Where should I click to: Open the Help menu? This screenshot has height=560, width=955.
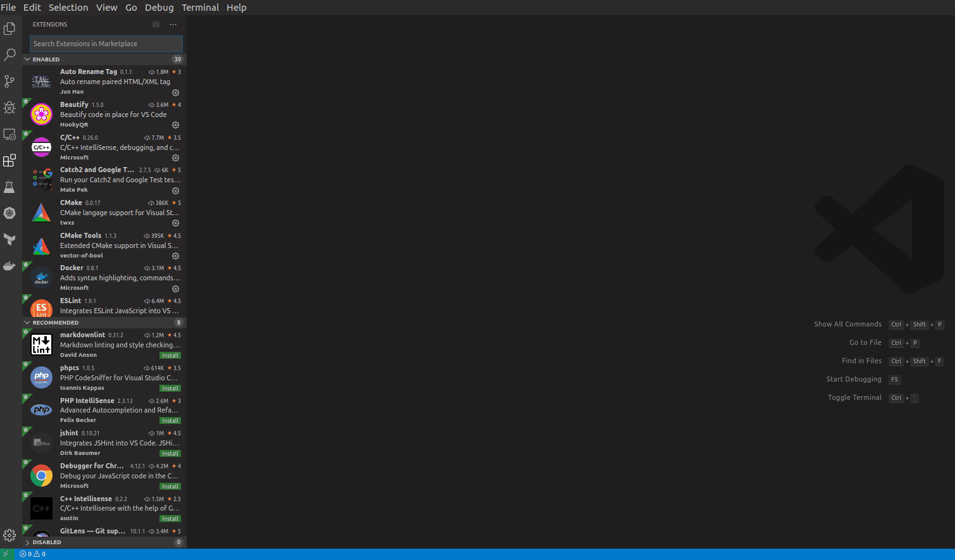(237, 8)
